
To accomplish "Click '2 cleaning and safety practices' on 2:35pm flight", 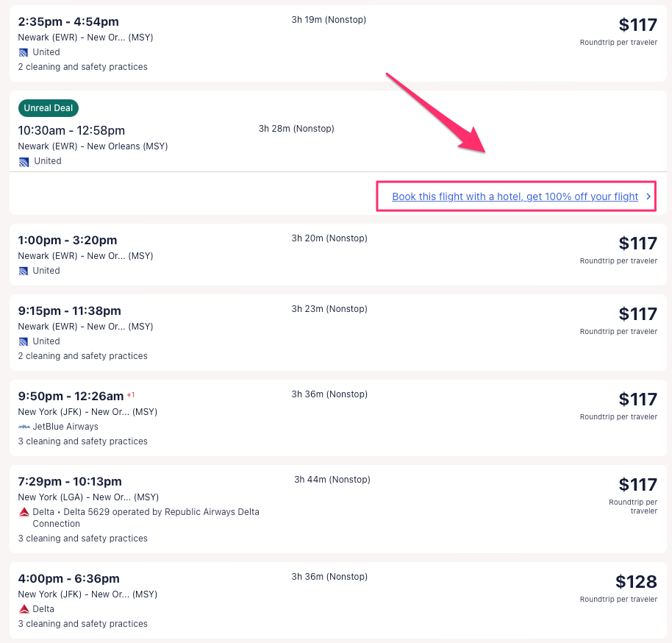I will pos(82,67).
